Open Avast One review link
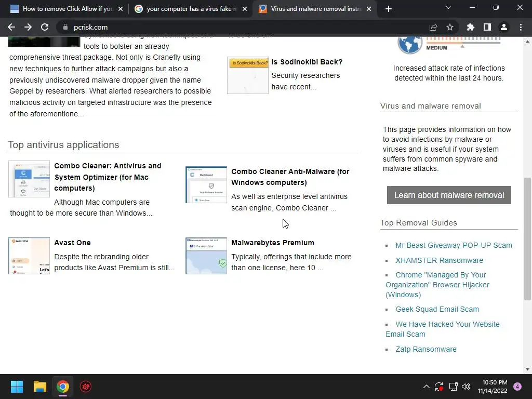Viewport: 532px width, 399px height. [x=72, y=243]
